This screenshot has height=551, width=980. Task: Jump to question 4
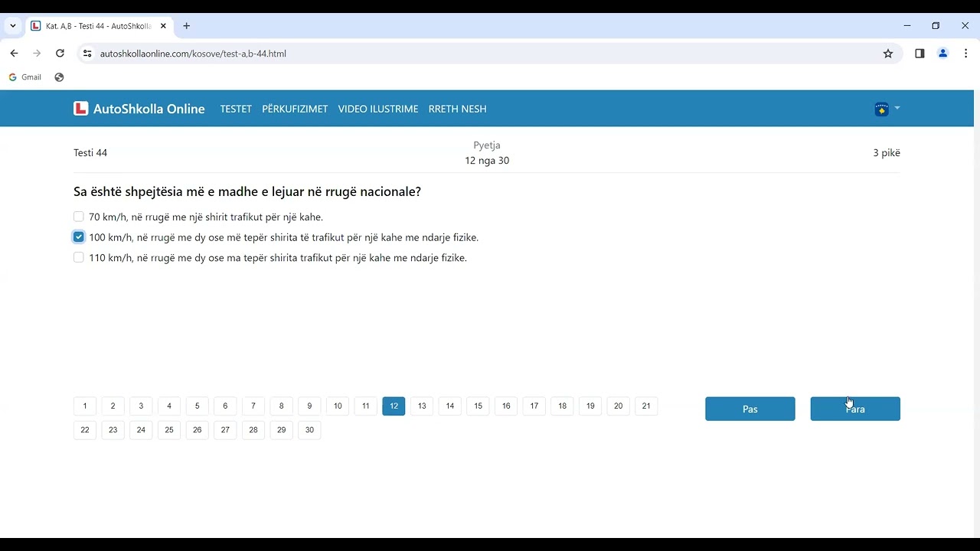point(169,406)
